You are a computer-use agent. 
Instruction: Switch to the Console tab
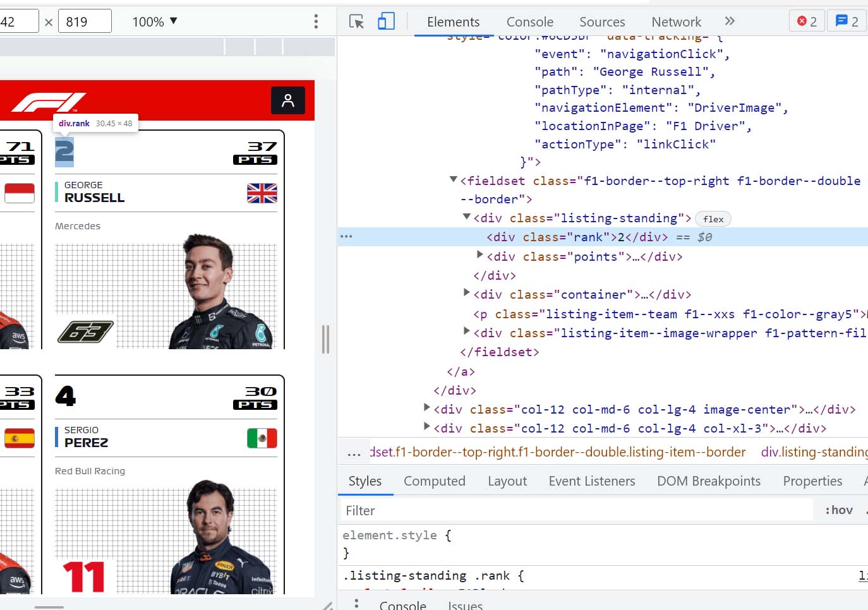click(x=530, y=22)
